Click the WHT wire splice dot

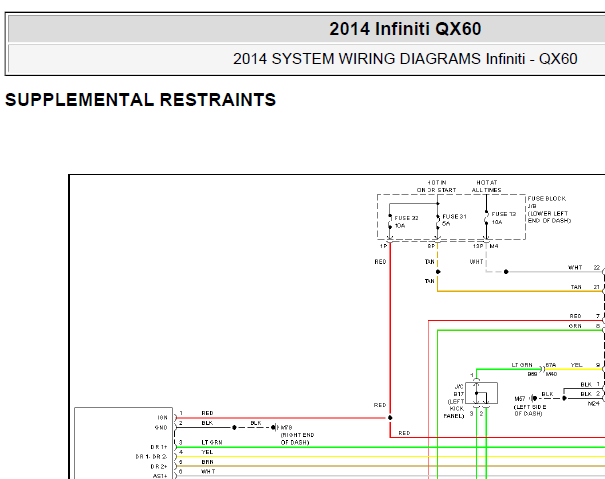coord(506,272)
